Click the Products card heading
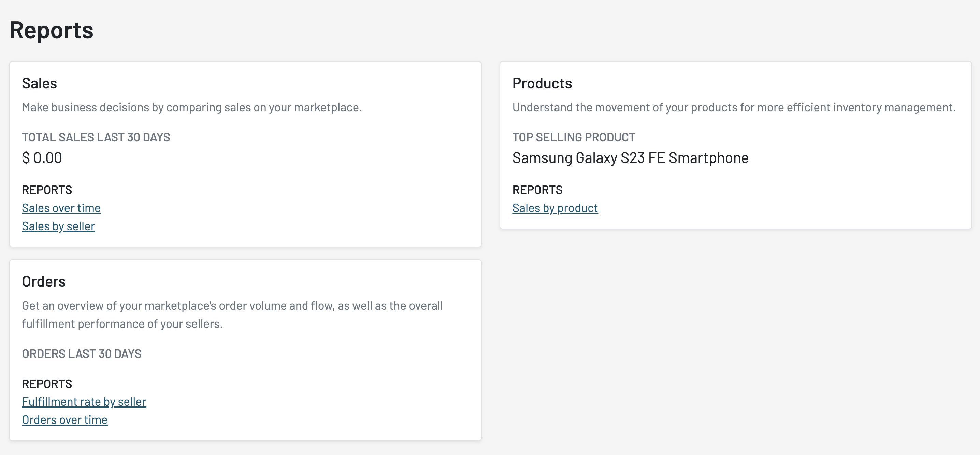980x455 pixels. coord(542,83)
